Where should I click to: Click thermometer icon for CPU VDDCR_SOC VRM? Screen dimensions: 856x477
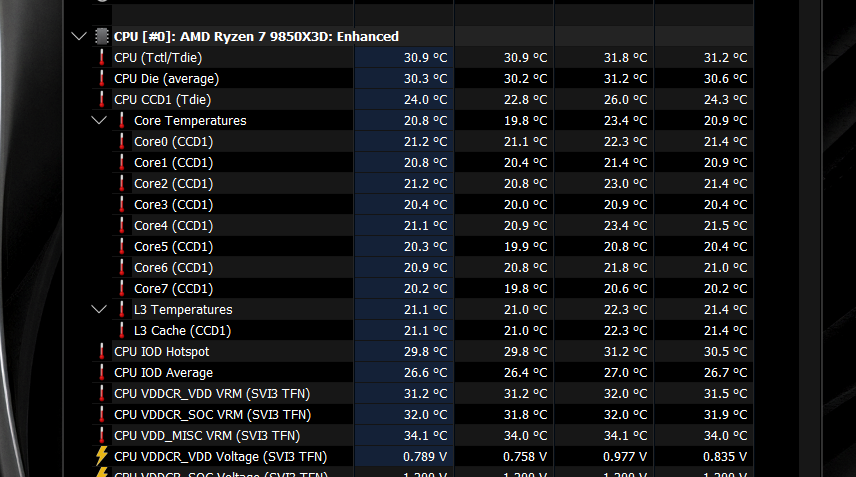(x=102, y=415)
